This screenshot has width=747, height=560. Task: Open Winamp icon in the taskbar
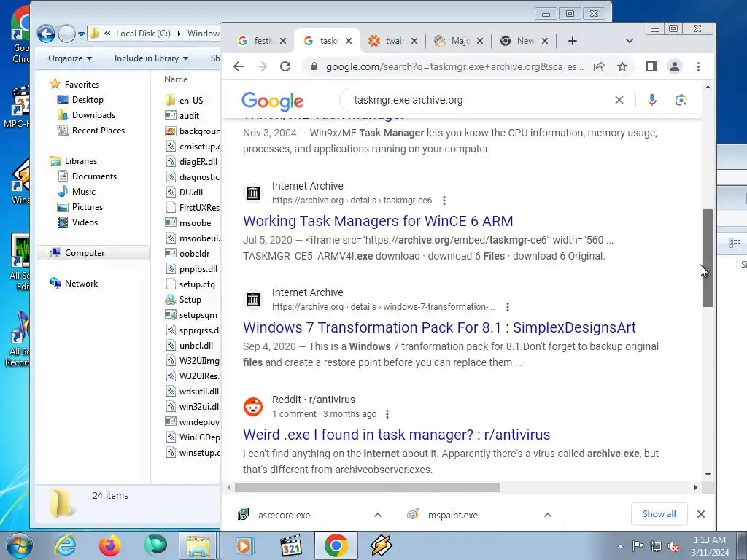click(x=381, y=545)
